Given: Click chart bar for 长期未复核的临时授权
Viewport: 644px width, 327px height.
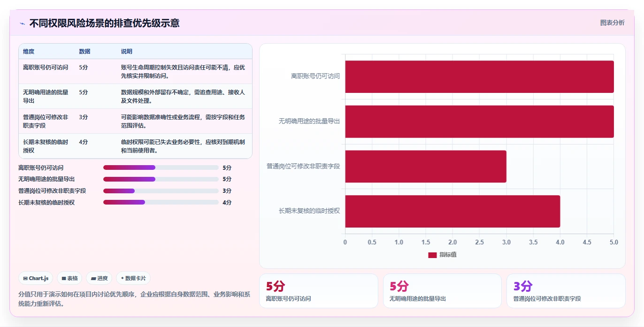Looking at the screenshot, I should click(x=452, y=211).
